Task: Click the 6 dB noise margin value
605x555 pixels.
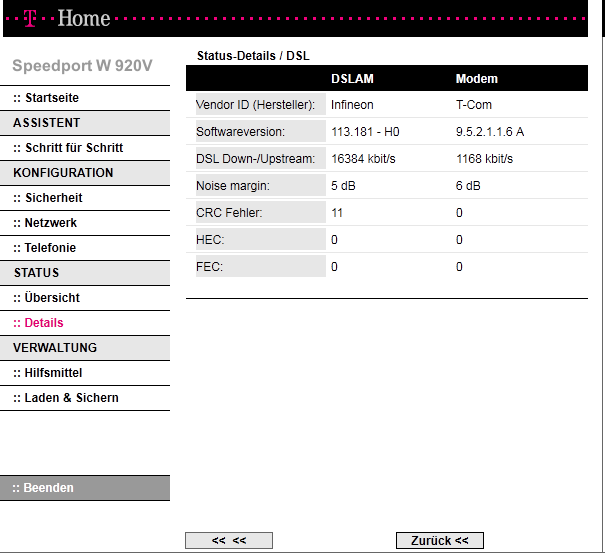Action: (x=468, y=186)
